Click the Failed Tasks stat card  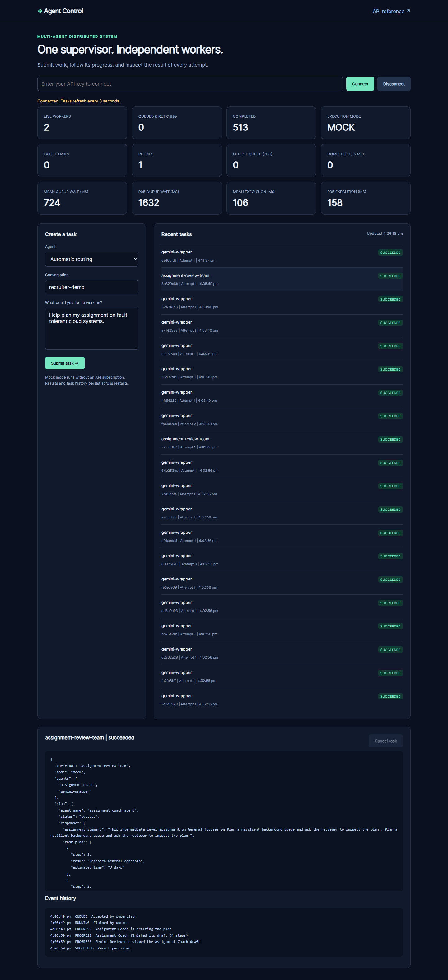click(x=82, y=160)
